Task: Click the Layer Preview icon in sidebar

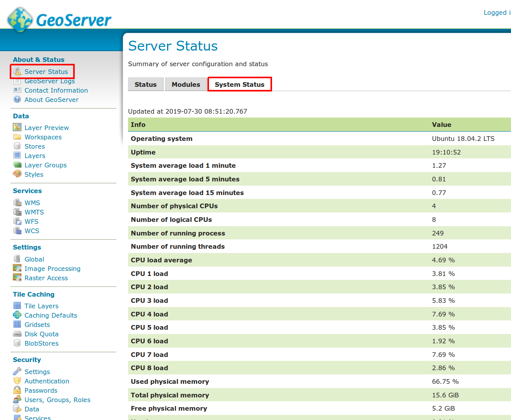Action: (x=17, y=127)
